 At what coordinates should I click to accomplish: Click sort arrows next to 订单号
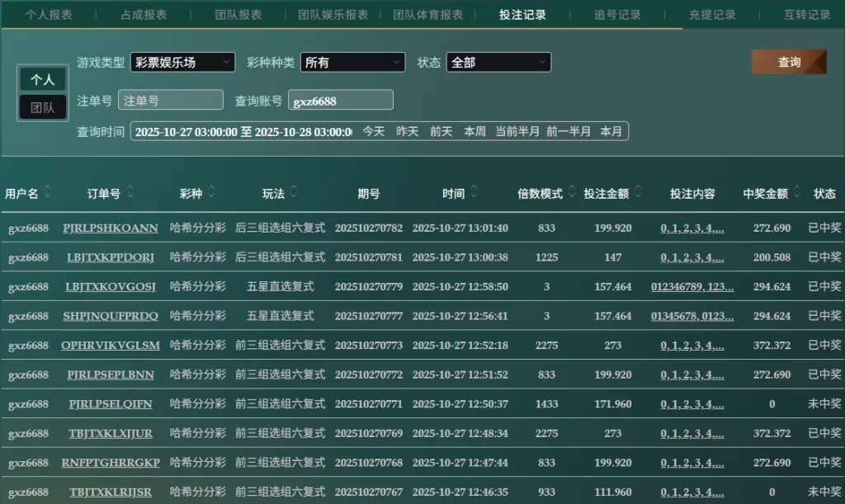point(130,192)
